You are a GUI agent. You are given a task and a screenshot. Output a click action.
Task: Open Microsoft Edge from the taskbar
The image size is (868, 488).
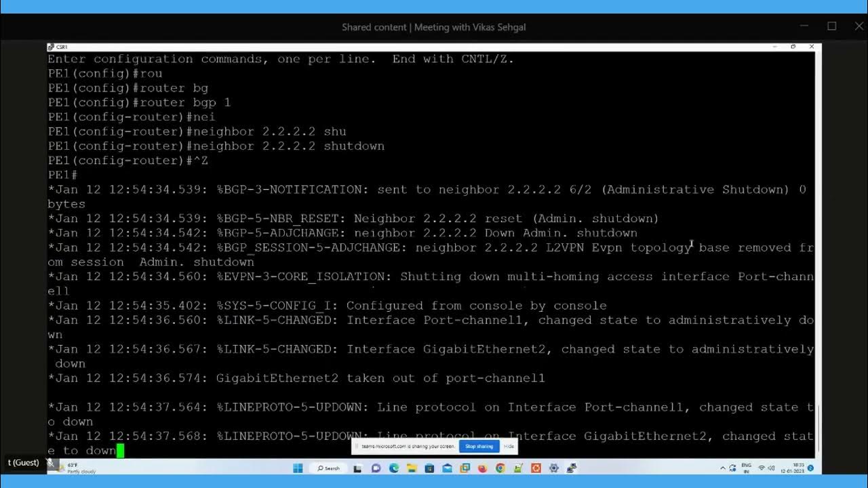pos(394,468)
